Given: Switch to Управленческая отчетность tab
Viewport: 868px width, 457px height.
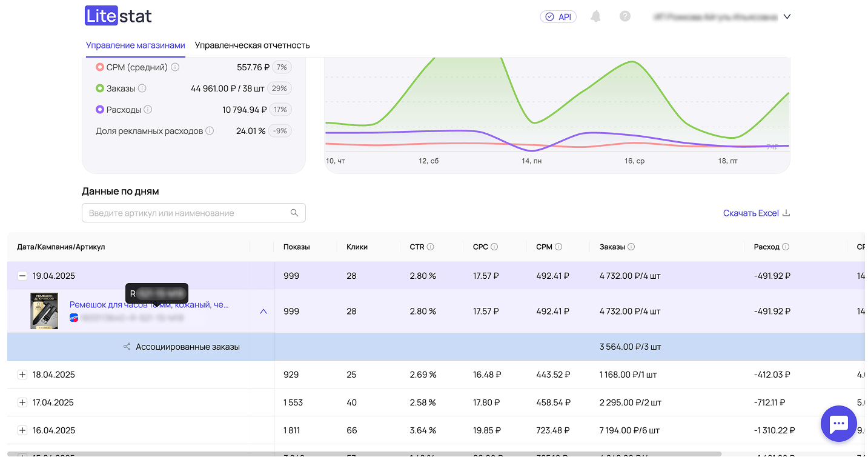Looking at the screenshot, I should 252,45.
